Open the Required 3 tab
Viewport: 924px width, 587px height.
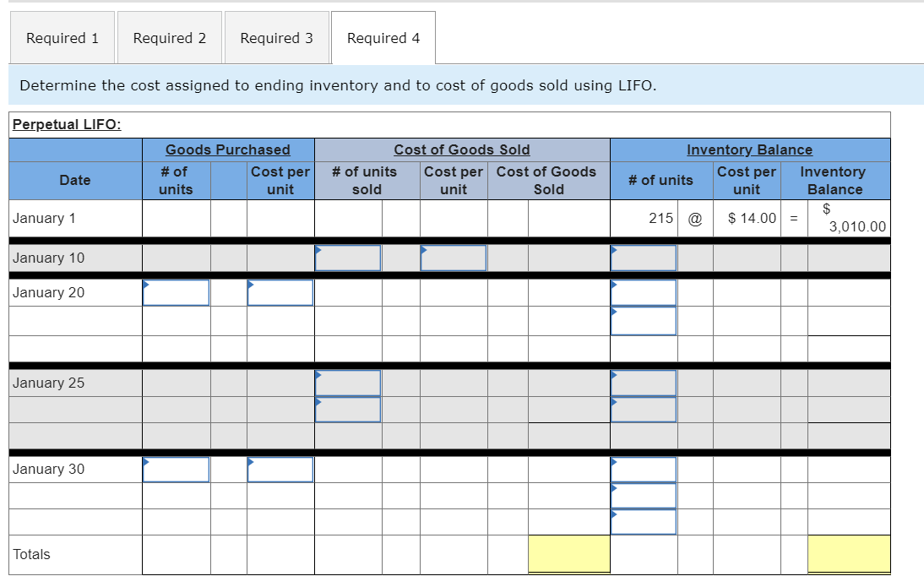[x=277, y=37]
